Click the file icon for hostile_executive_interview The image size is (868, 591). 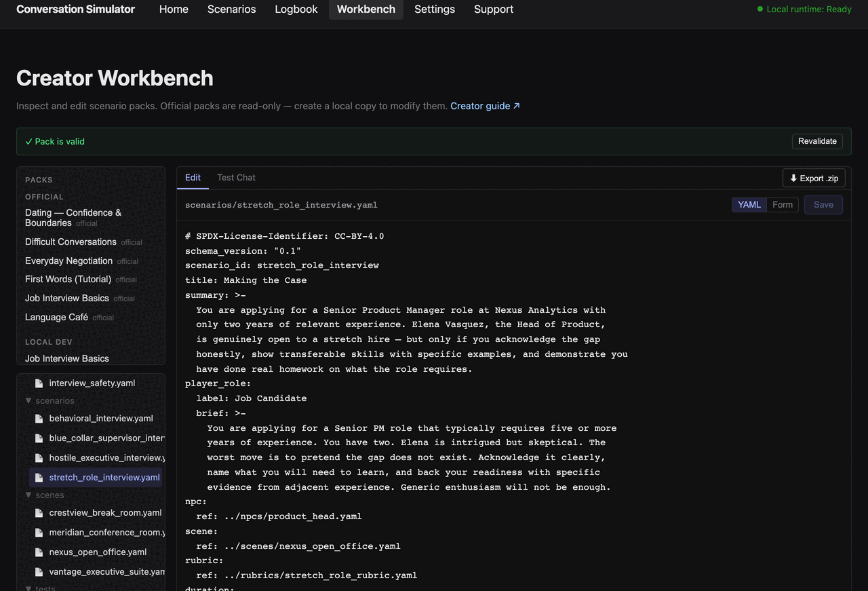click(39, 458)
